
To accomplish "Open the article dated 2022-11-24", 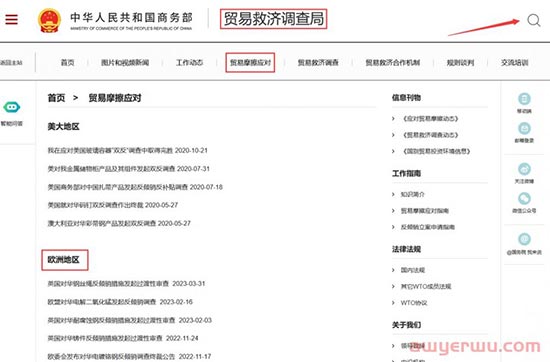I will coord(123,338).
